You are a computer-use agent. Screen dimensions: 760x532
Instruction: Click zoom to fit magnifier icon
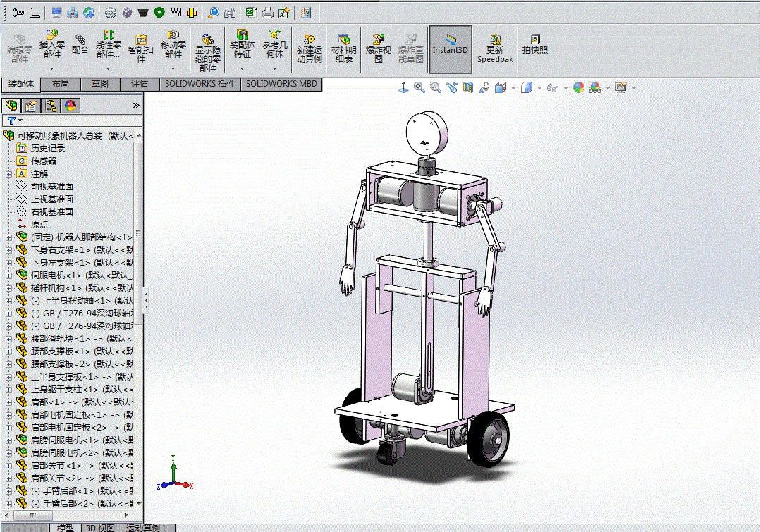pyautogui.click(x=419, y=88)
